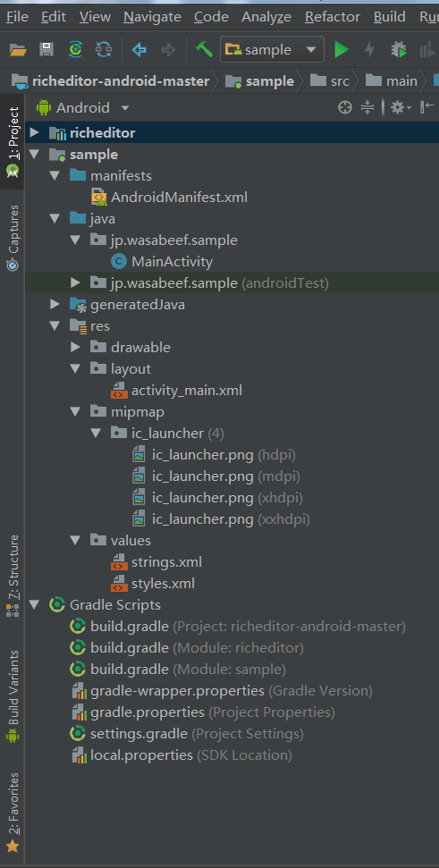
Task: Open the Navigate menu
Action: pos(152,17)
